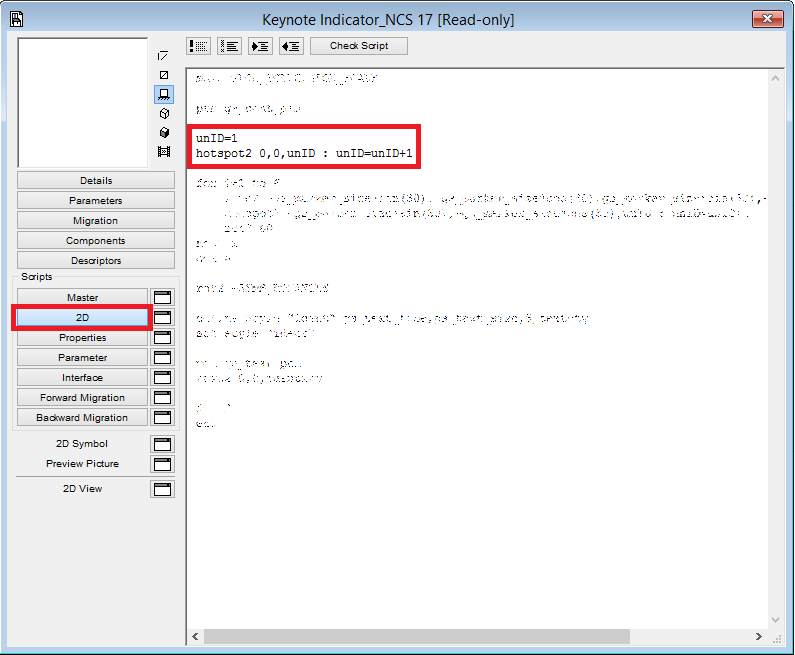Open 2D Symbol in separate window

point(162,444)
